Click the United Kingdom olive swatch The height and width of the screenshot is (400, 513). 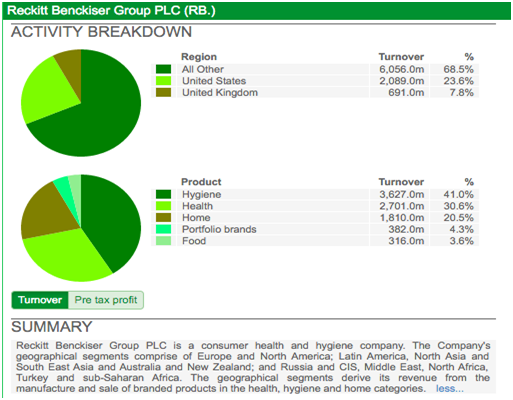click(163, 93)
